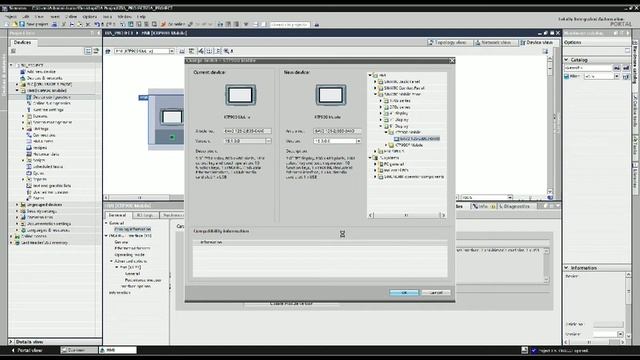Click the new project icon in toolbar
The image size is (640, 360).
click(x=7, y=24)
